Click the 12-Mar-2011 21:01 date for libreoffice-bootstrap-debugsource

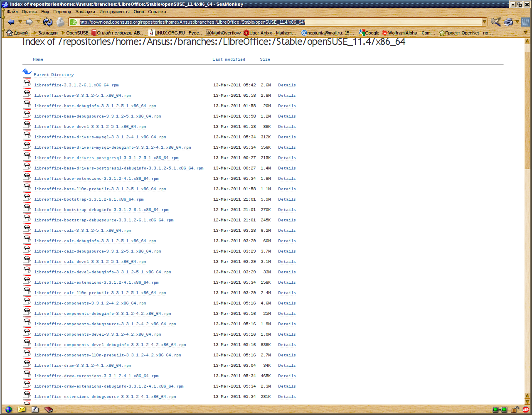coord(234,220)
